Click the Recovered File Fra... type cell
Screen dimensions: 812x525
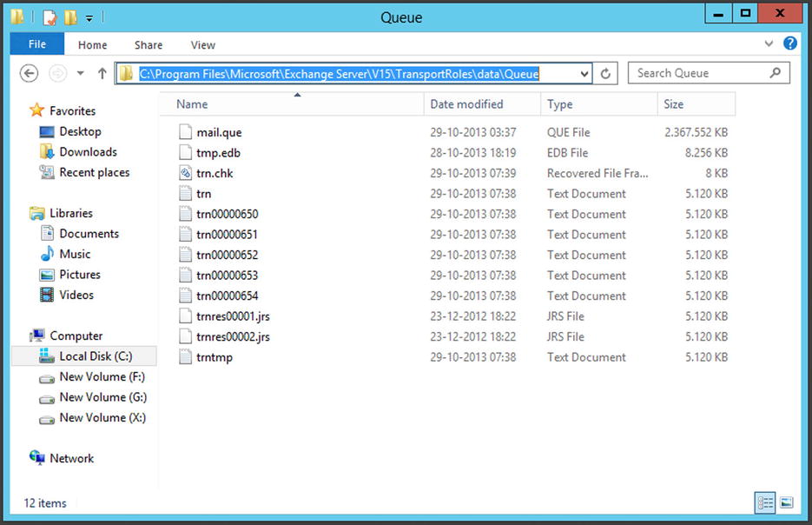pos(597,173)
